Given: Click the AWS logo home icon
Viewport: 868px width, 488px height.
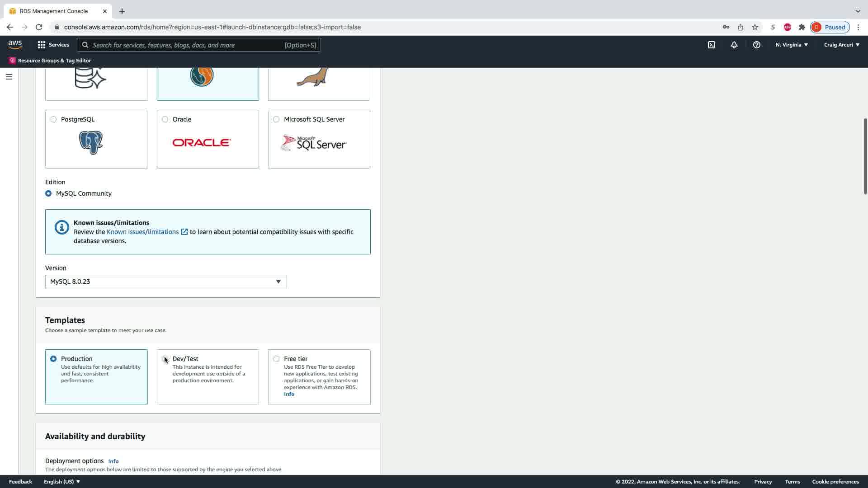Looking at the screenshot, I should click(15, 44).
